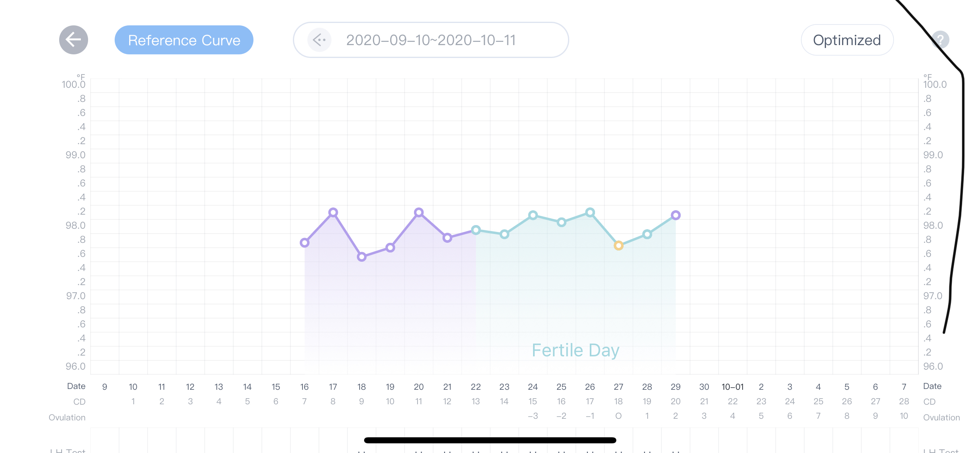Tap the back arrow button

click(x=74, y=40)
